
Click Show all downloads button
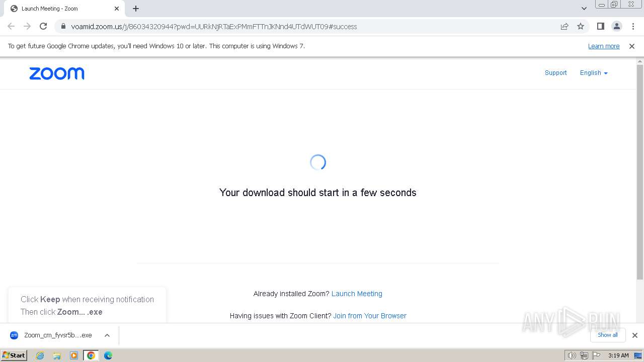(608, 335)
